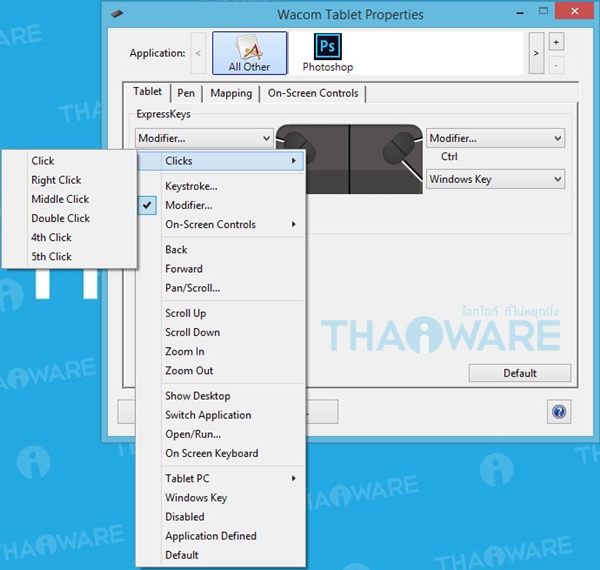Choose Right Click from submenu
Viewport: 600px width, 570px height.
[x=70, y=180]
